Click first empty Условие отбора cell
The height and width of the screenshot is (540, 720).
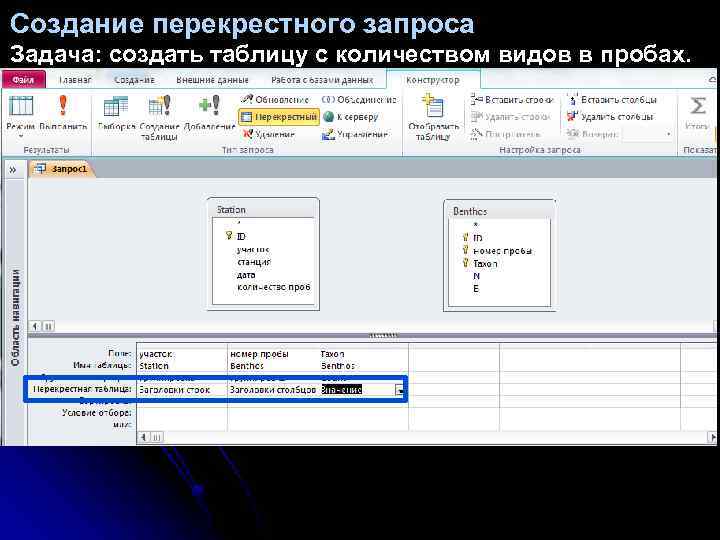point(182,413)
